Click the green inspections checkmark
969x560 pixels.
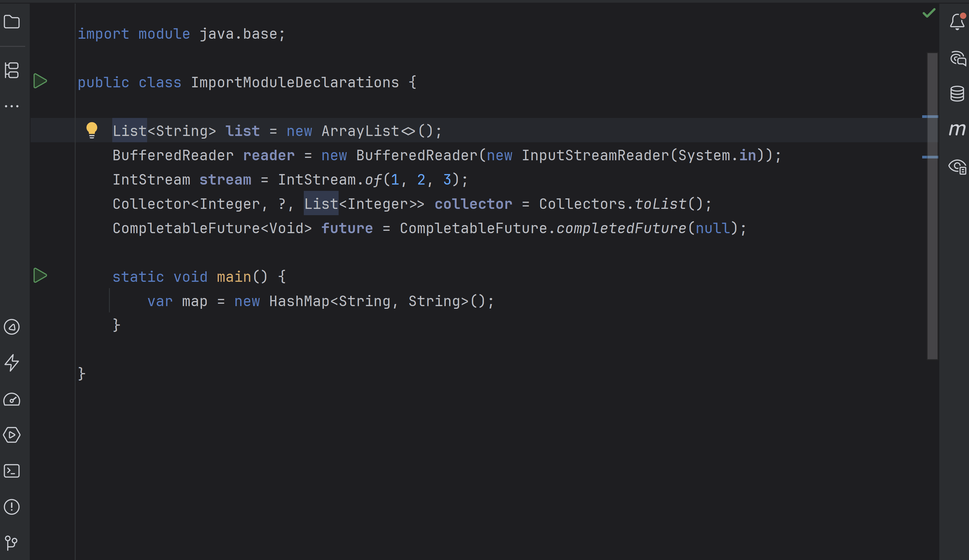(929, 13)
